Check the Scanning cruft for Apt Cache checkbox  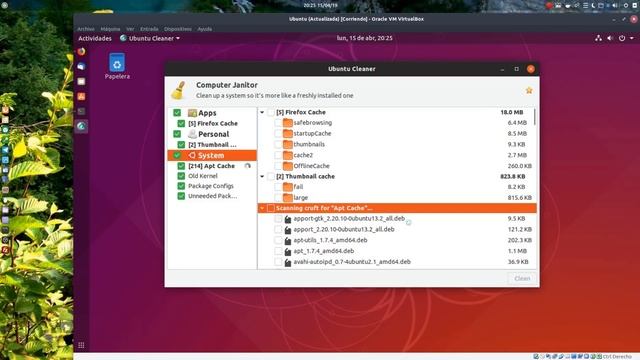pos(271,208)
